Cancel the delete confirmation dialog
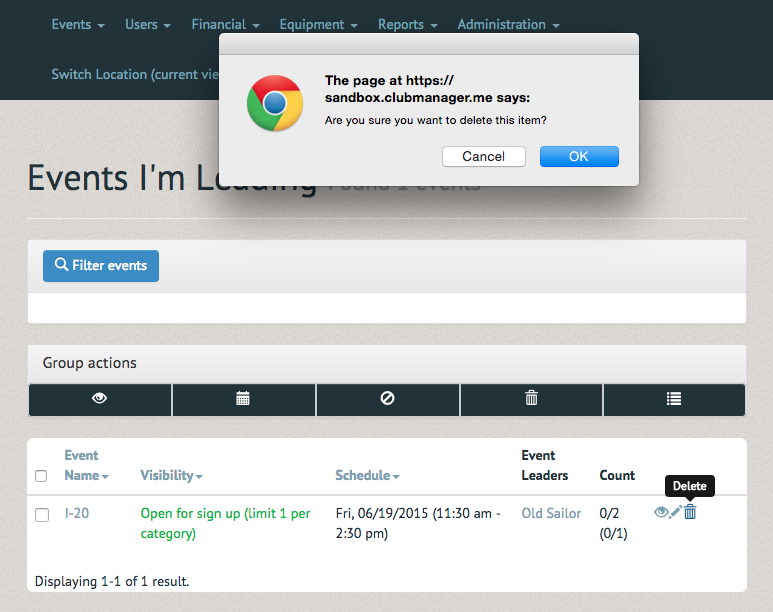Viewport: 773px width, 612px height. tap(484, 156)
